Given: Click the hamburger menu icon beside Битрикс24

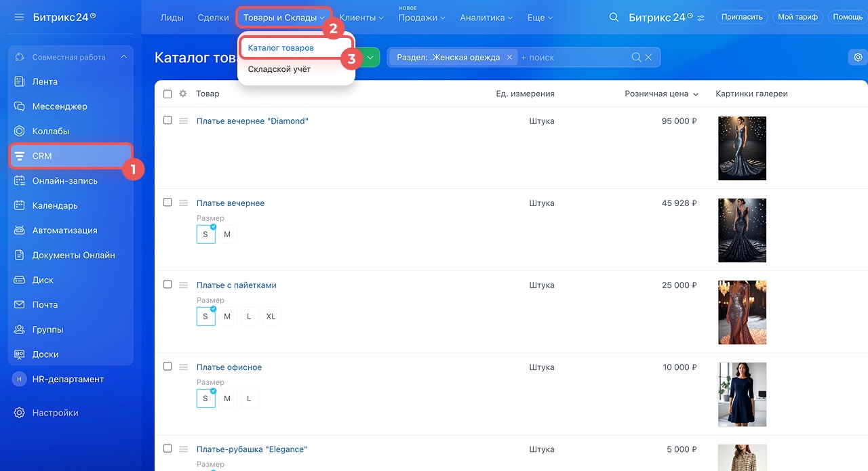Looking at the screenshot, I should pyautogui.click(x=19, y=17).
